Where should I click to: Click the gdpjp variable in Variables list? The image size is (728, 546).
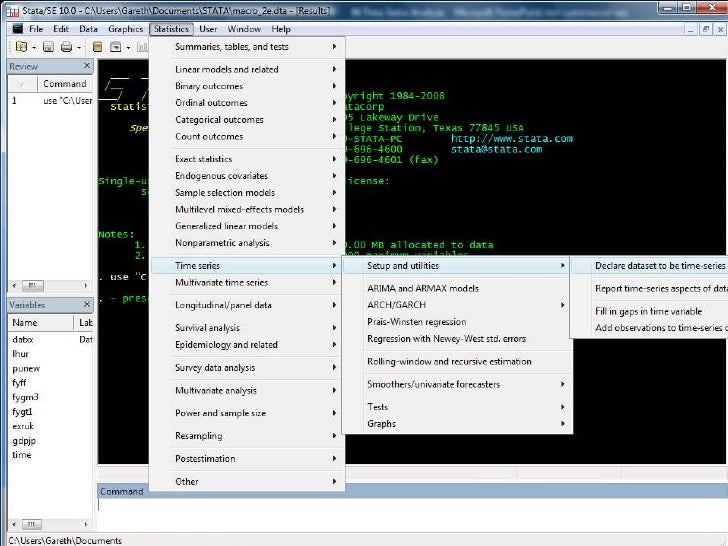point(24,439)
